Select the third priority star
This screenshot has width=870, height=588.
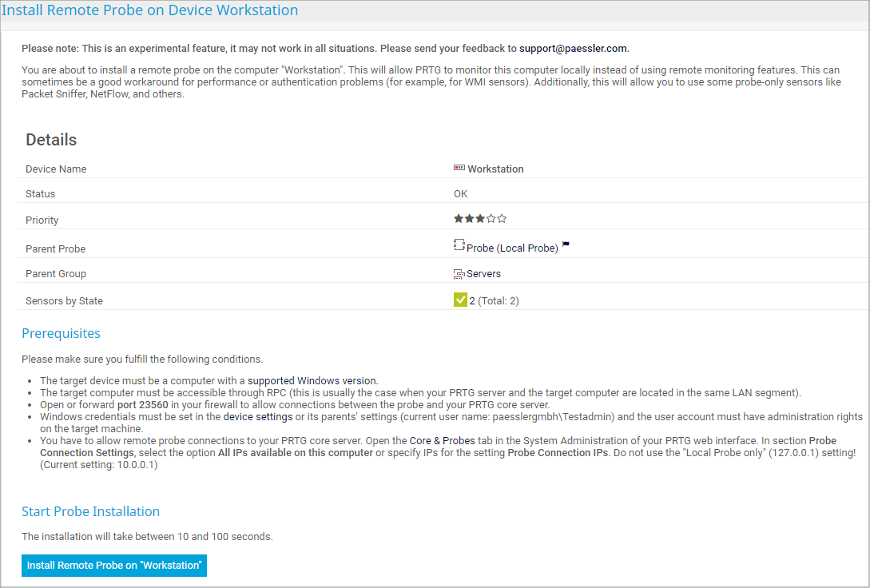point(480,219)
